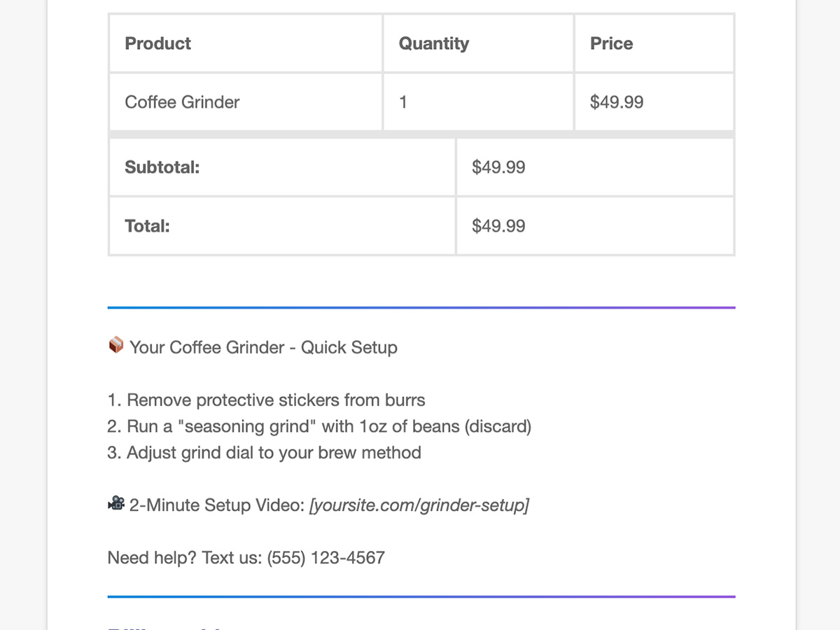Image resolution: width=840 pixels, height=630 pixels.
Task: Click the Product column header
Action: coord(157,43)
